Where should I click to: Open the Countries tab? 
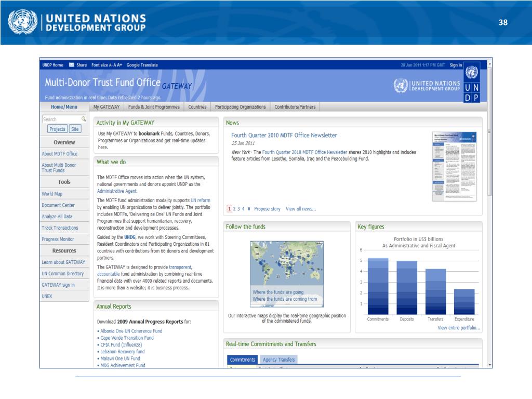point(197,107)
